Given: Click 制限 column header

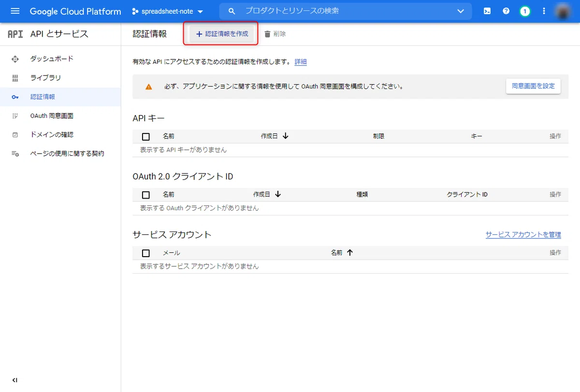Looking at the screenshot, I should [378, 136].
